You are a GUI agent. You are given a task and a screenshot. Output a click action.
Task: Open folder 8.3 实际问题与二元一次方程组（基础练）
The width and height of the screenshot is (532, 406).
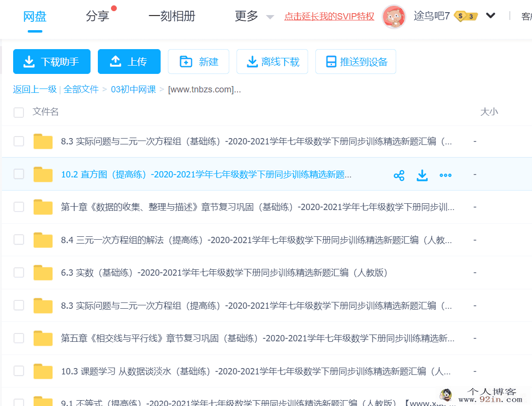click(x=256, y=141)
